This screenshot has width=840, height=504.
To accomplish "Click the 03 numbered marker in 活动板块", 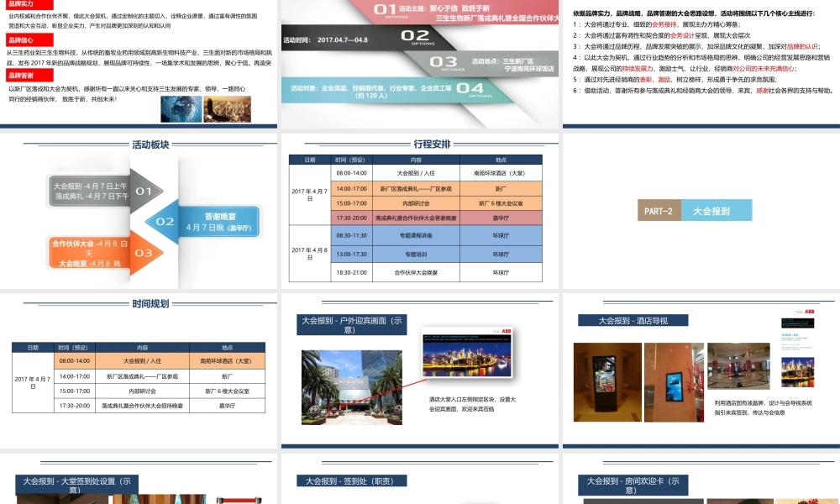I will [143, 254].
